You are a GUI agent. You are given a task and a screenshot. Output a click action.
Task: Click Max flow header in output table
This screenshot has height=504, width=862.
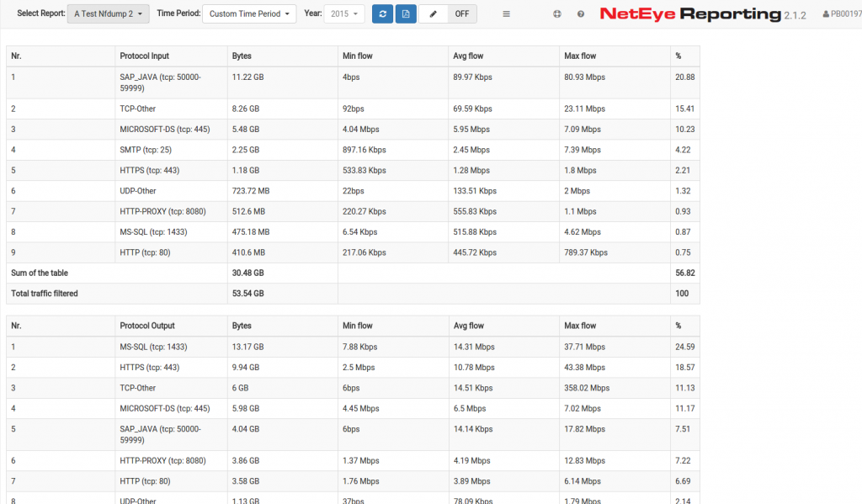(x=580, y=326)
